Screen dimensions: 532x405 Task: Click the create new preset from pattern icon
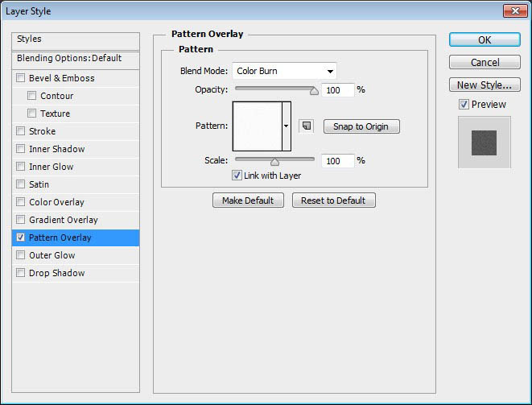pos(306,126)
